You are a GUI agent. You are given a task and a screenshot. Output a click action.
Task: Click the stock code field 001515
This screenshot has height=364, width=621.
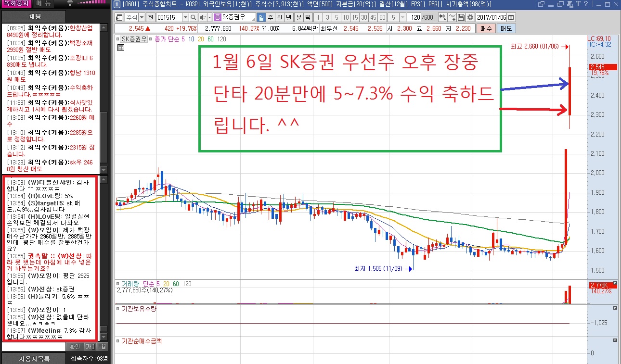169,17
